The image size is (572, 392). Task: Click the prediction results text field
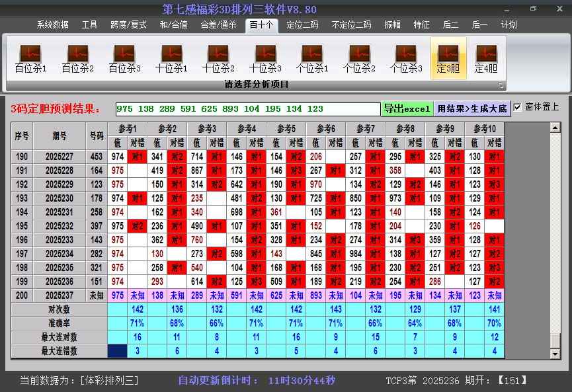point(247,109)
